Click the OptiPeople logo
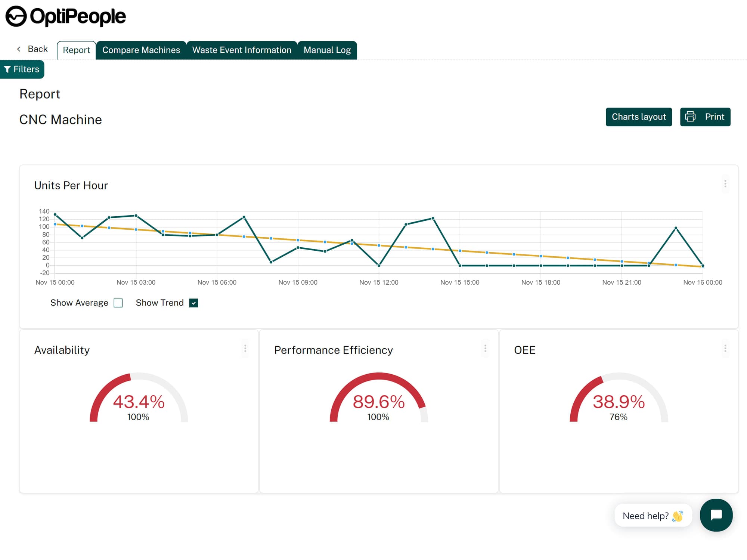This screenshot has width=747, height=560. pyautogui.click(x=66, y=16)
